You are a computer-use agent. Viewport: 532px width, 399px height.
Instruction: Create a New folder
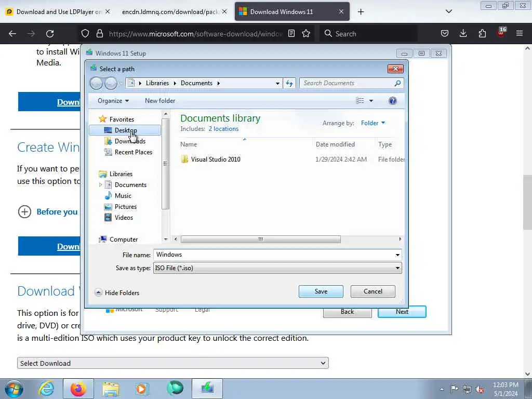click(x=160, y=101)
